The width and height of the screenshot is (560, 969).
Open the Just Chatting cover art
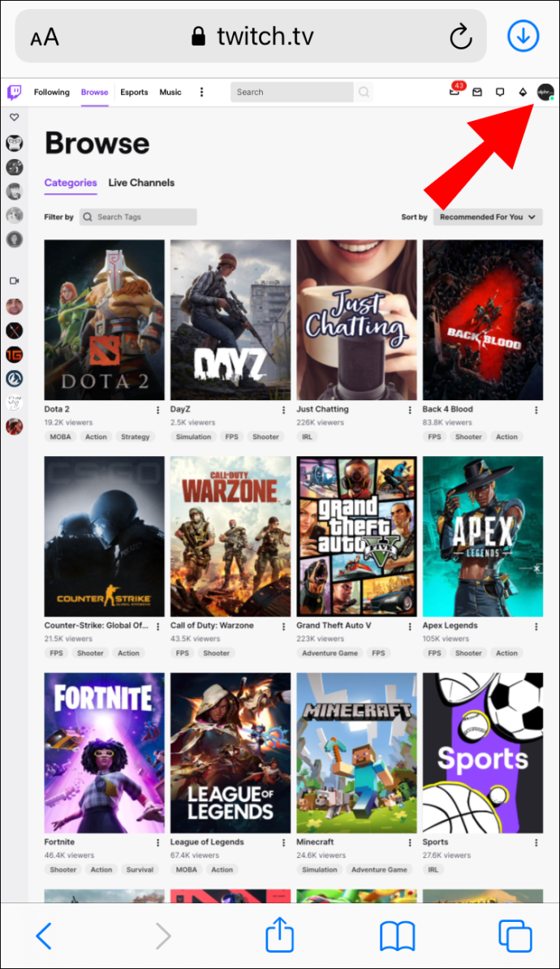356,320
